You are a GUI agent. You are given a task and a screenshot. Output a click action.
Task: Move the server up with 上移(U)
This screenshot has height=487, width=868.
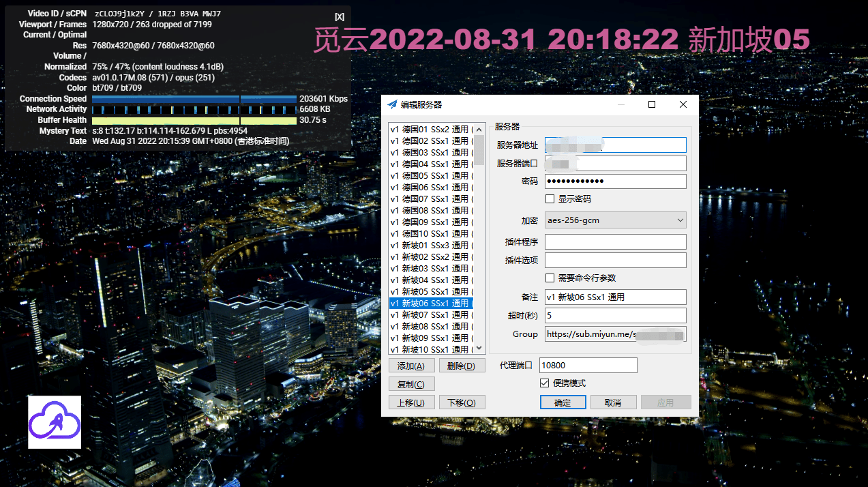[x=411, y=402]
